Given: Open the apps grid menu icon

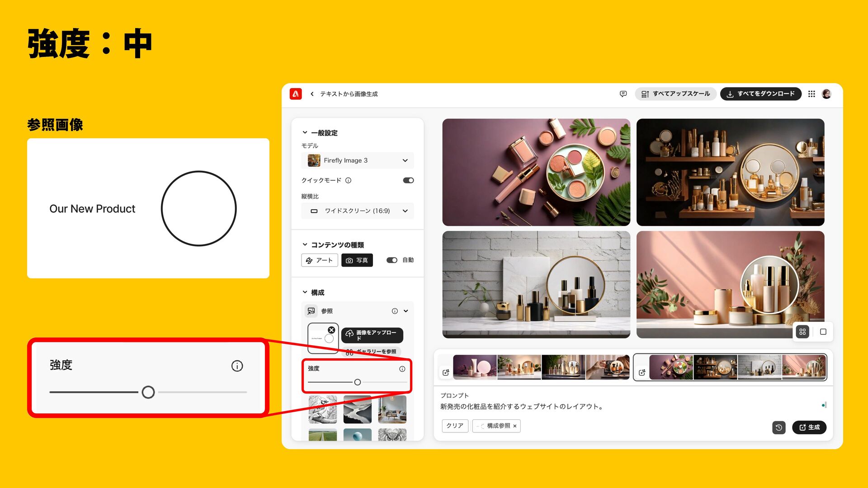Looking at the screenshot, I should coord(811,94).
